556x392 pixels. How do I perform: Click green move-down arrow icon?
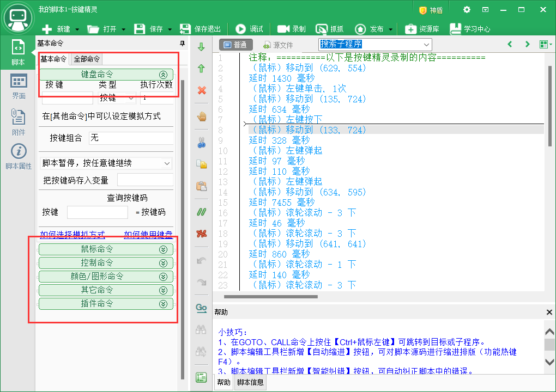coord(201,47)
